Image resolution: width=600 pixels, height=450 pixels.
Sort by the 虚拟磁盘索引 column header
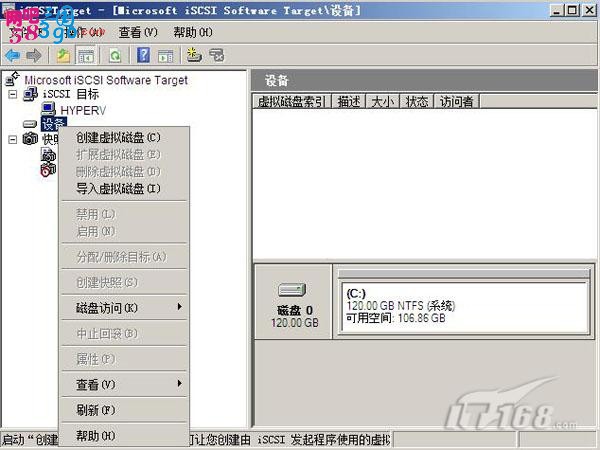(x=291, y=102)
